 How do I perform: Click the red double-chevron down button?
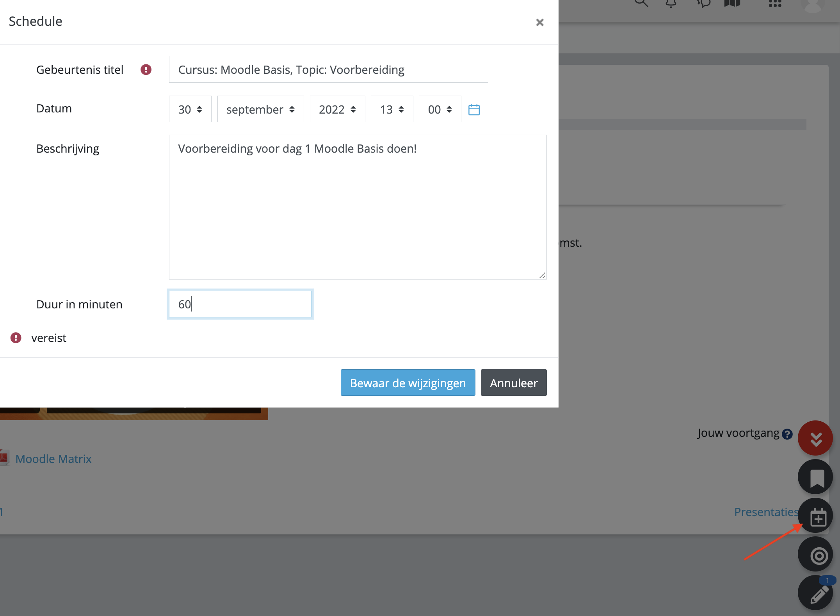click(815, 438)
